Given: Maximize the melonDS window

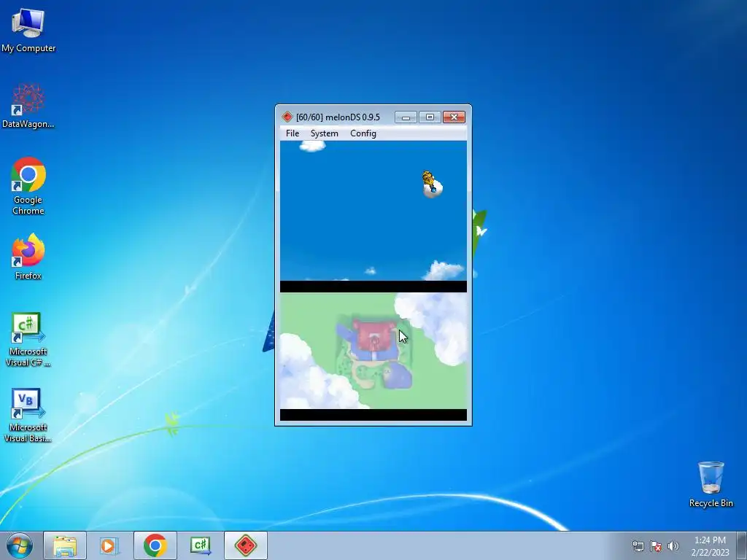Looking at the screenshot, I should coord(430,117).
